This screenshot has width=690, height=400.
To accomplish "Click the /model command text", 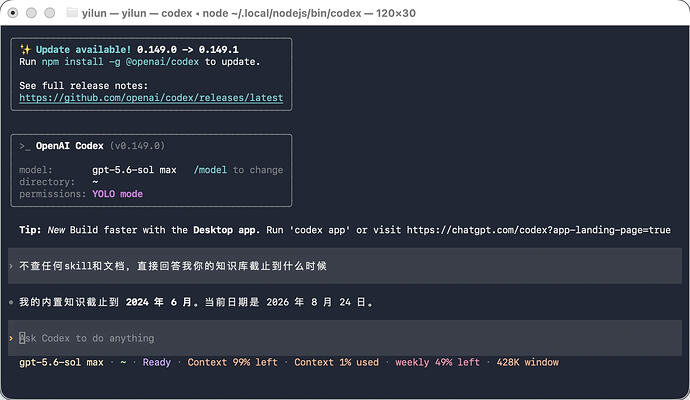I will 210,170.
